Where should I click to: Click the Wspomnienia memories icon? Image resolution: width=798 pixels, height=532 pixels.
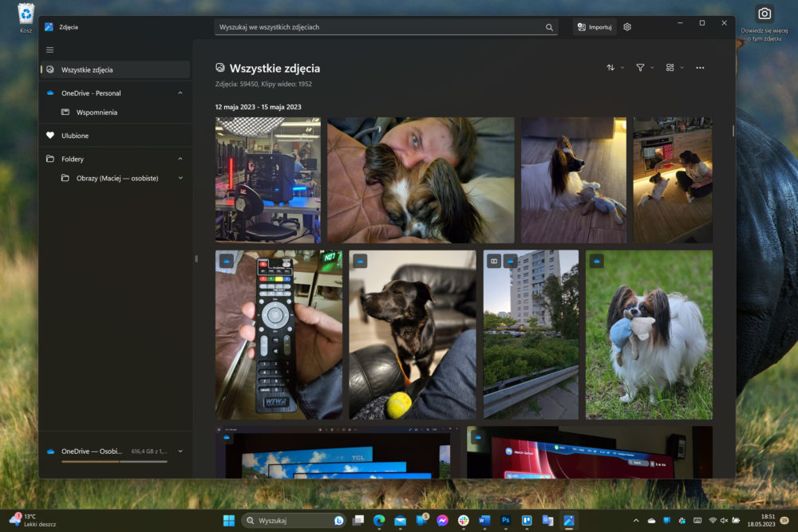click(65, 112)
